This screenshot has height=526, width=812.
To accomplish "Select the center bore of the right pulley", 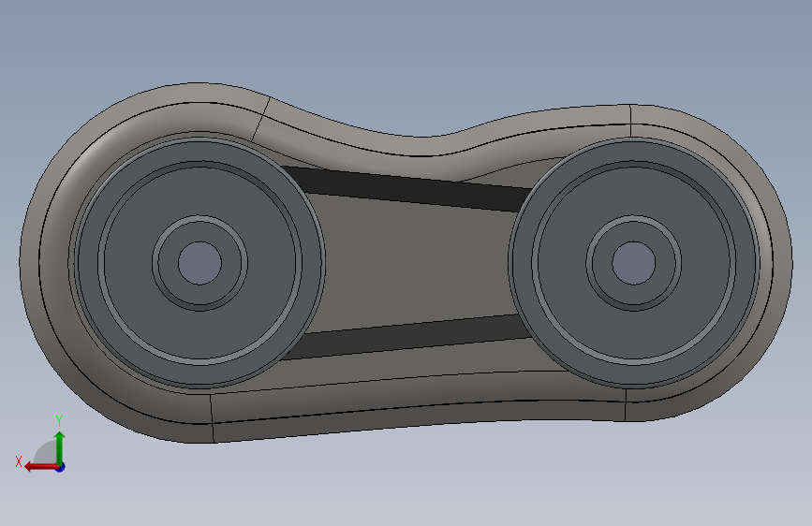I will pos(633,263).
